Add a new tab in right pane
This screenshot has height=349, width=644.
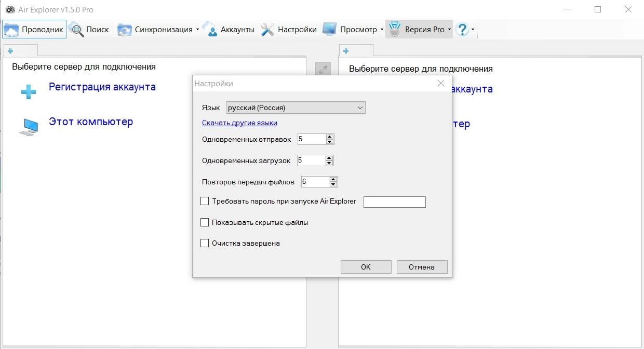tap(346, 51)
